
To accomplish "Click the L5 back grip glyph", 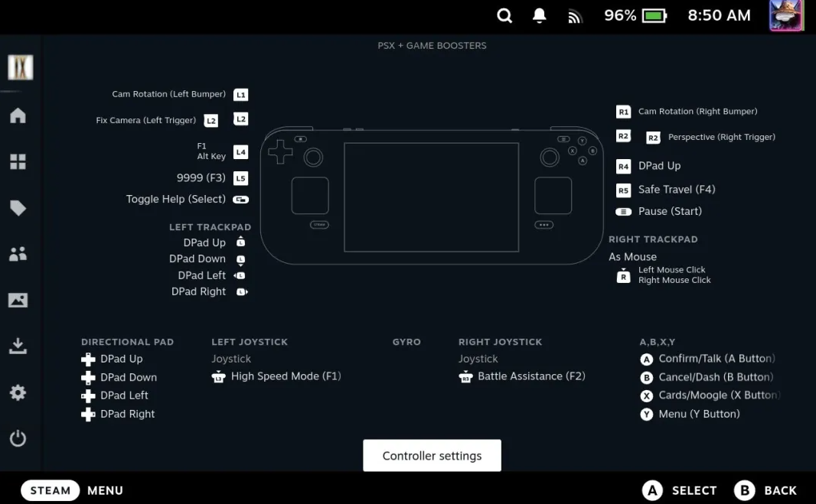I will (x=240, y=178).
